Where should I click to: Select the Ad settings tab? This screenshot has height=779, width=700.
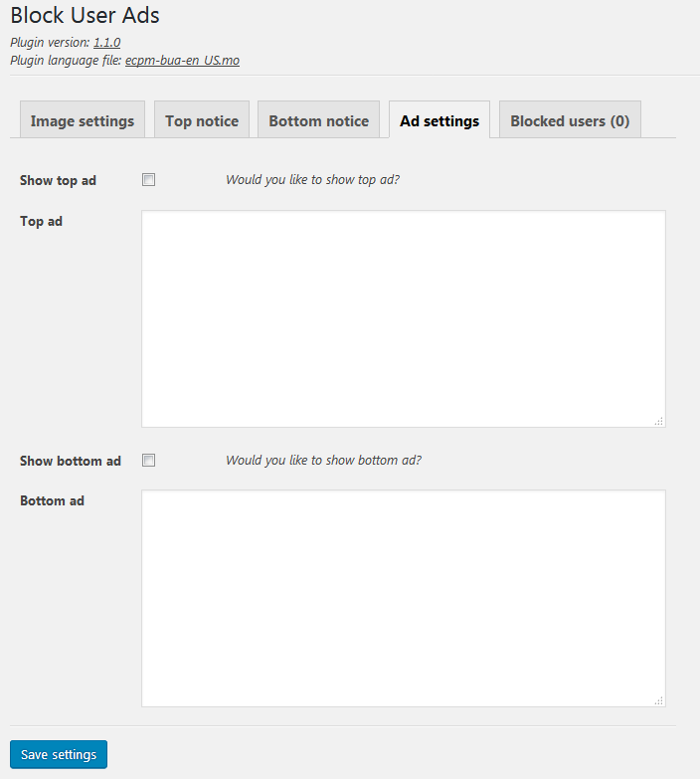439,119
